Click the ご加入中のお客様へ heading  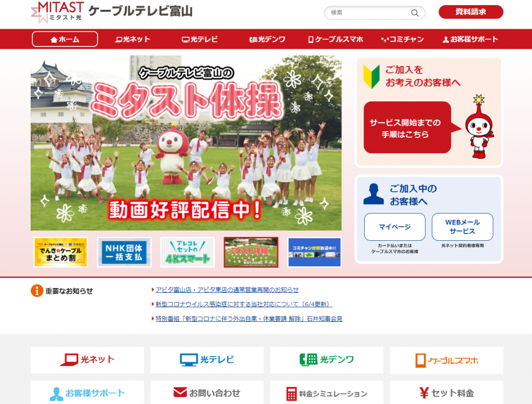click(x=413, y=195)
